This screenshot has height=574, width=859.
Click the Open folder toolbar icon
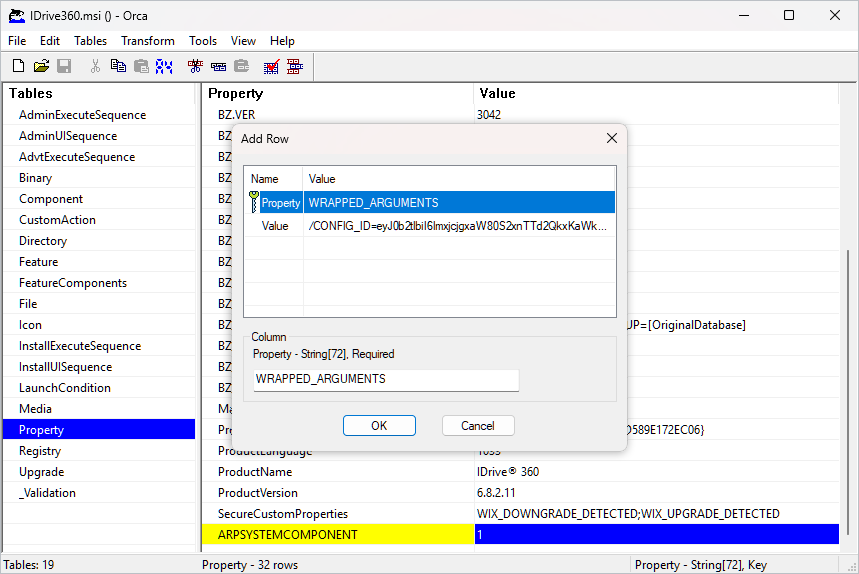pos(41,67)
